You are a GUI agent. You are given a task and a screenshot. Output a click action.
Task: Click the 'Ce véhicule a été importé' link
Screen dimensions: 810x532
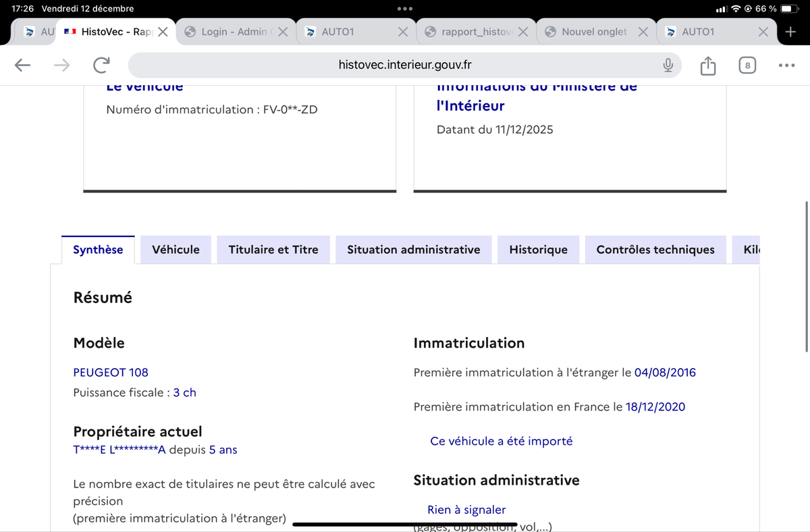(502, 440)
